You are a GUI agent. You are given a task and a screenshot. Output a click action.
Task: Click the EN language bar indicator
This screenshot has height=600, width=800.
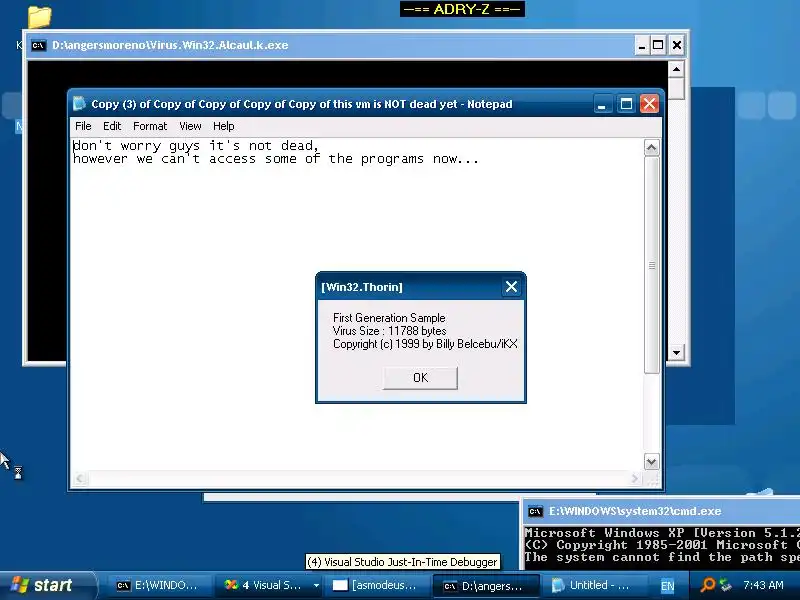click(x=667, y=586)
